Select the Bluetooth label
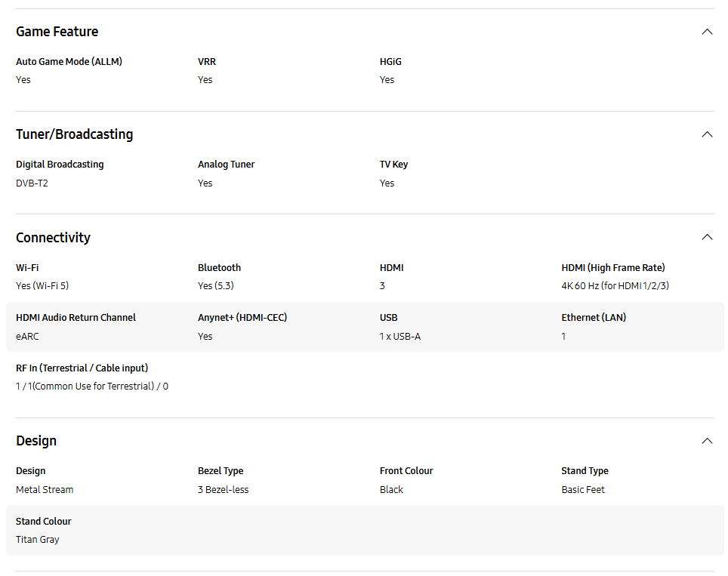This screenshot has height=576, width=728. [x=219, y=267]
